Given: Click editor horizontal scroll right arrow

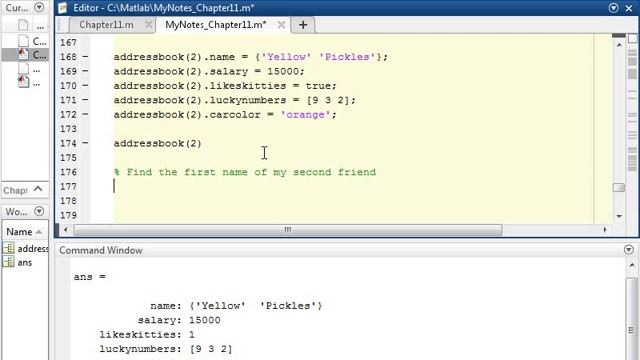Looking at the screenshot, I should pyautogui.click(x=605, y=229).
